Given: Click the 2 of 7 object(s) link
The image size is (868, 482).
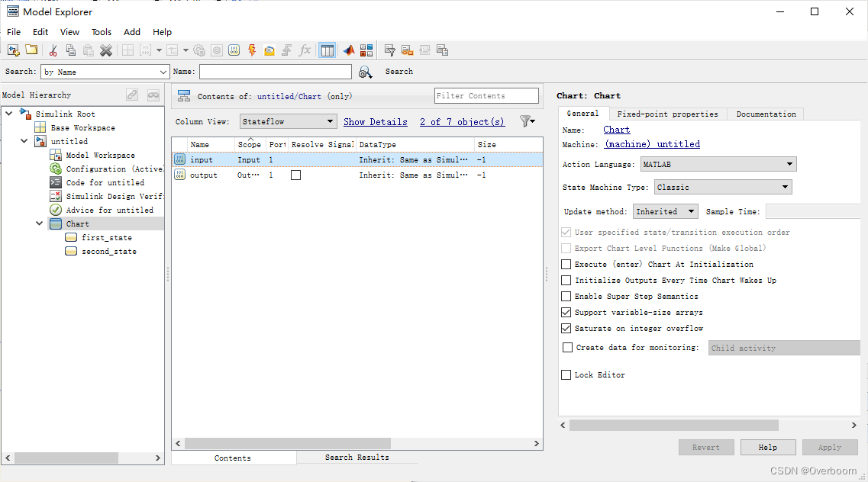Looking at the screenshot, I should (x=462, y=121).
